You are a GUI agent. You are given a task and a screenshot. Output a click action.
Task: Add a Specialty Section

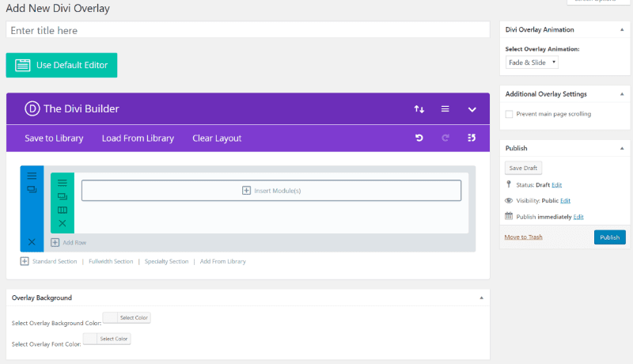pyautogui.click(x=166, y=261)
